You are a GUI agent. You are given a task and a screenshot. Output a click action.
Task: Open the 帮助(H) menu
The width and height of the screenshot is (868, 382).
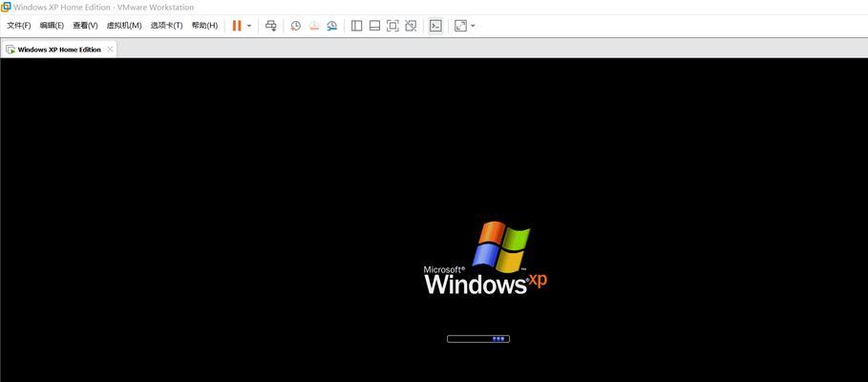(x=204, y=26)
